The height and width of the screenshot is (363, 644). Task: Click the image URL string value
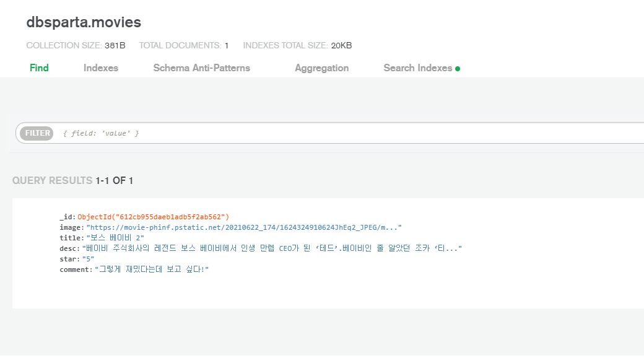tap(244, 227)
